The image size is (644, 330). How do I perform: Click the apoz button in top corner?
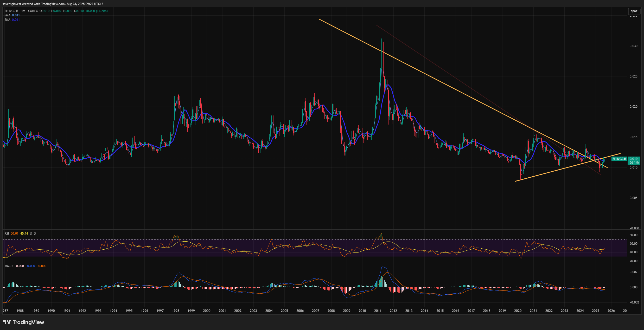tap(634, 11)
